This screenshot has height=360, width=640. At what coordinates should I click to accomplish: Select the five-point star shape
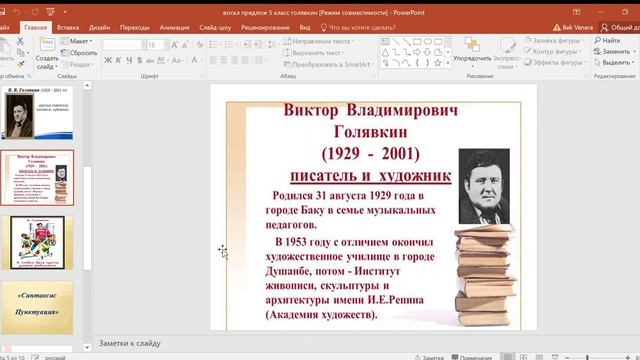tap(438, 63)
